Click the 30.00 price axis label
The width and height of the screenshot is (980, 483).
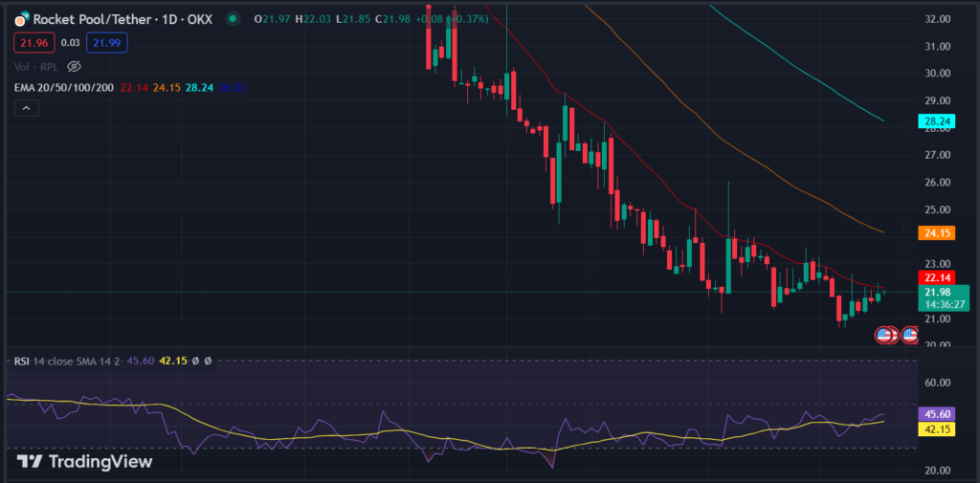[938, 73]
